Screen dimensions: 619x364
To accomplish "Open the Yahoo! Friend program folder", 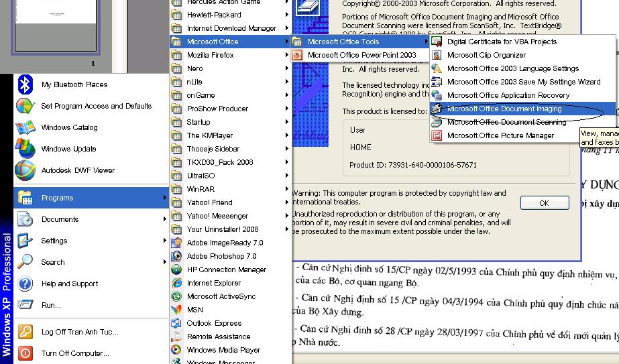I will click(x=231, y=202).
